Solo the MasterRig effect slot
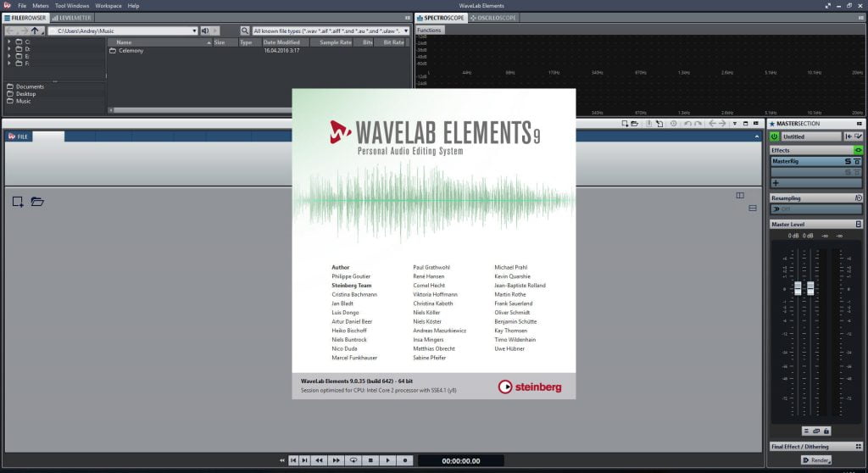 pos(848,161)
